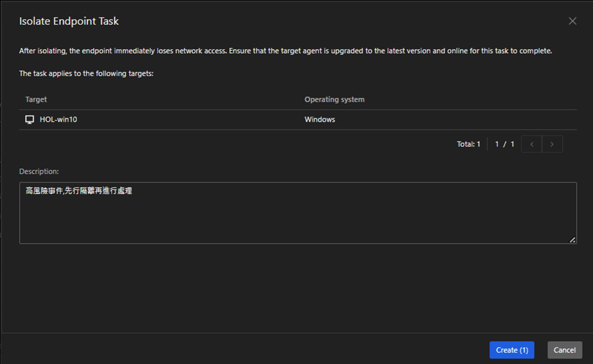Viewport: 593px width, 364px height.
Task: Focus the Description text area
Action: [x=298, y=213]
